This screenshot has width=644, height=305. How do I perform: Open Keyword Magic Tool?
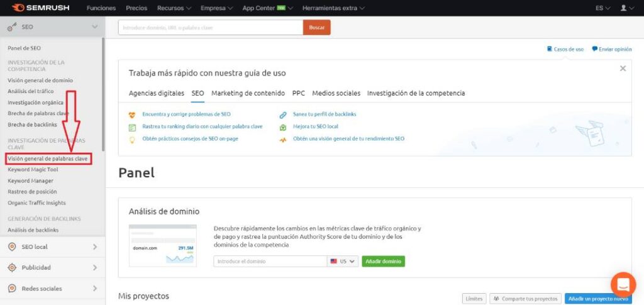[x=33, y=170]
